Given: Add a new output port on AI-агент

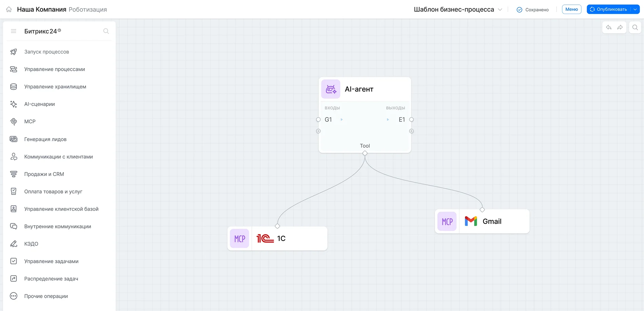Looking at the screenshot, I should 411,131.
